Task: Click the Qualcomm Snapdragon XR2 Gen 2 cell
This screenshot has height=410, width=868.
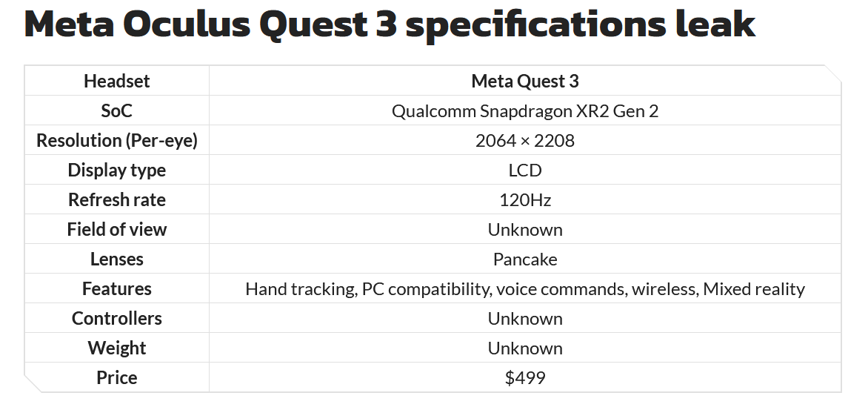Action: point(525,110)
